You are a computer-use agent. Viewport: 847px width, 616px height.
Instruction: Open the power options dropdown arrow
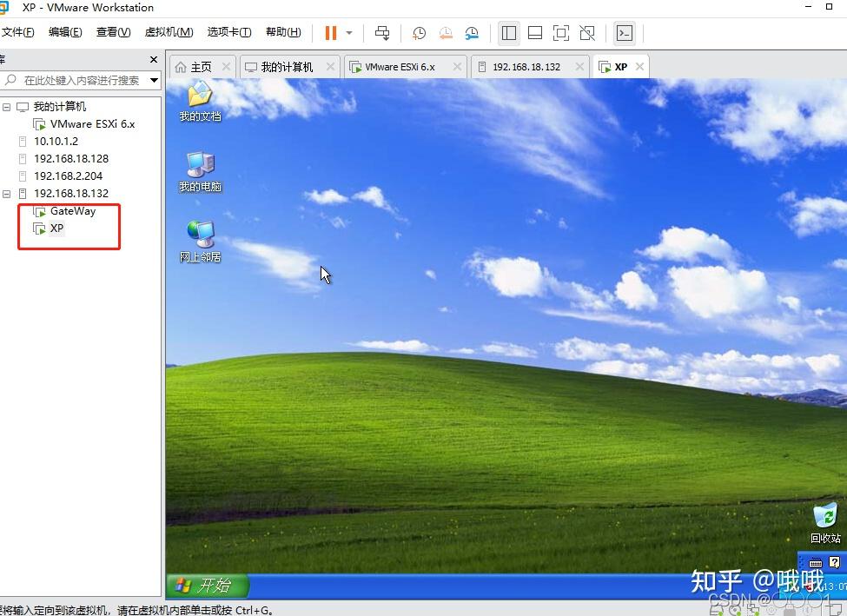point(349,33)
